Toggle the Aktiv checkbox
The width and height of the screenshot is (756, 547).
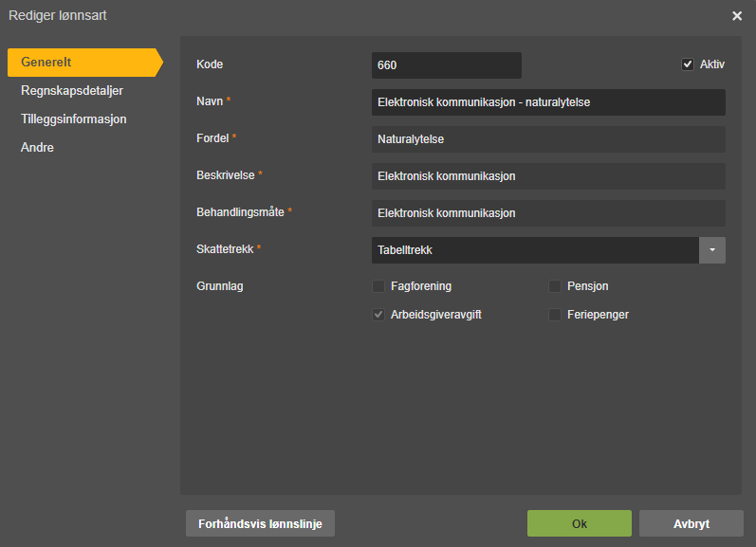click(687, 64)
